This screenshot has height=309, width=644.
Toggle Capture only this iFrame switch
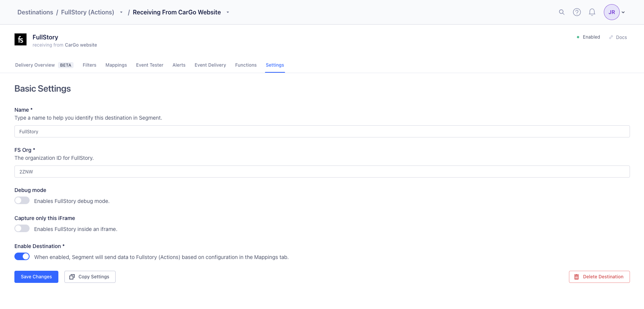pos(22,228)
